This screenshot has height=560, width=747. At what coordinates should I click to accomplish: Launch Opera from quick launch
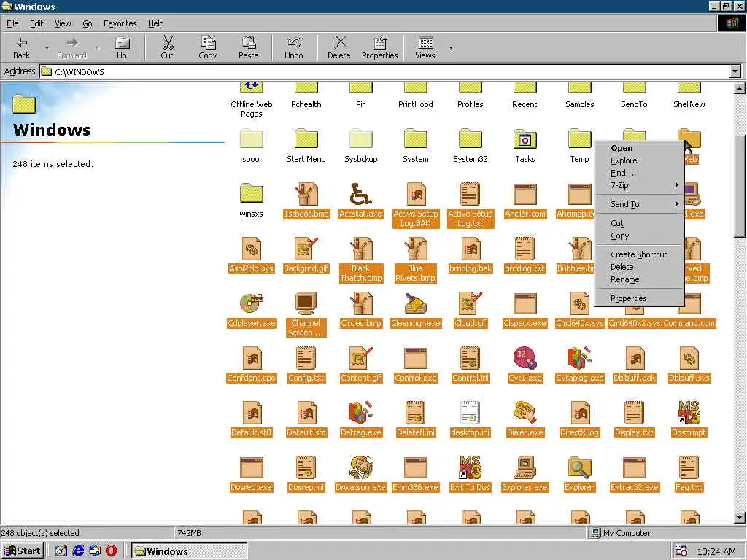[111, 551]
